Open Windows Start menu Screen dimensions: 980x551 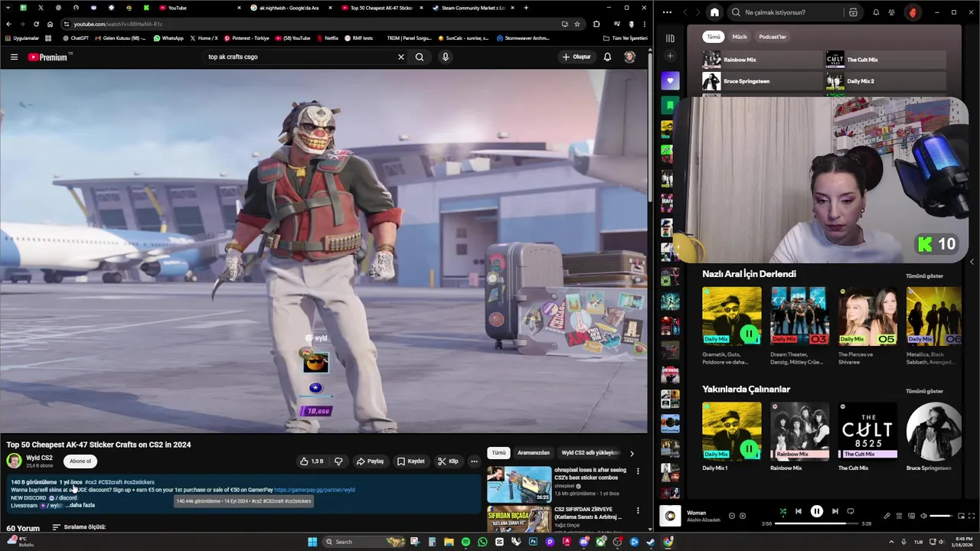click(312, 542)
